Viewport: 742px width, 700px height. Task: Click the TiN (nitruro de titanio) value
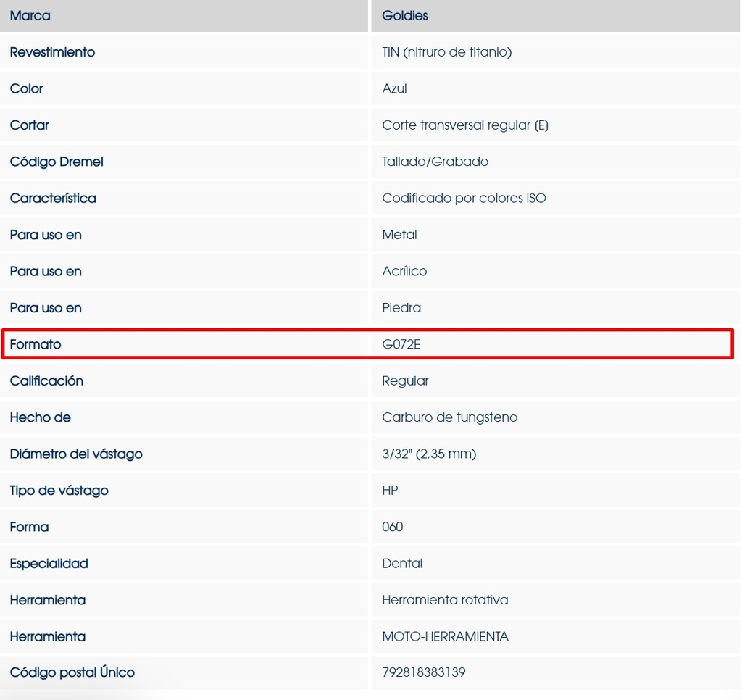pos(446,52)
